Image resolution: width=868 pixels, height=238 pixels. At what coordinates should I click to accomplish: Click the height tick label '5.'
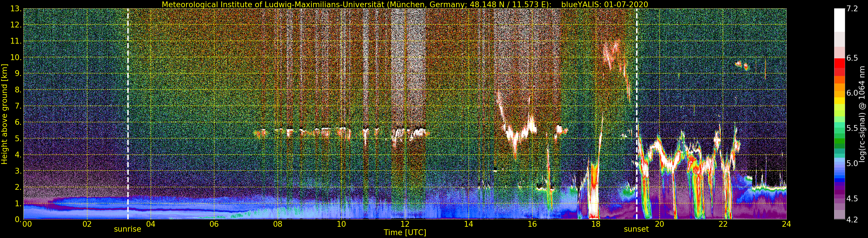tap(18, 138)
